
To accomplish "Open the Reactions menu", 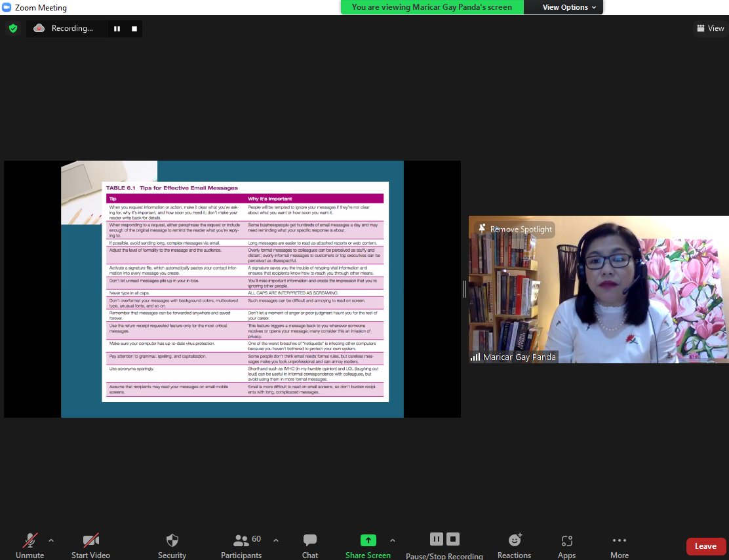I will coord(514,546).
